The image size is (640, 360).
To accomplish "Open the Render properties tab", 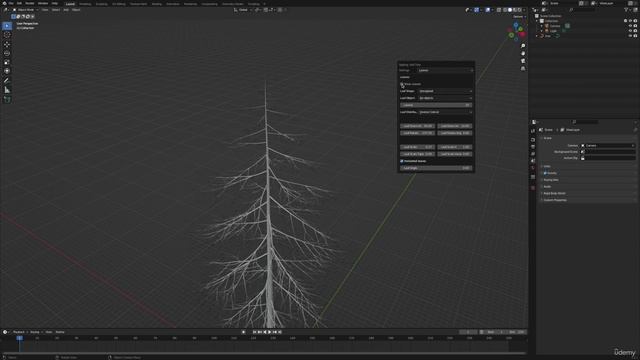I will click(x=533, y=140).
